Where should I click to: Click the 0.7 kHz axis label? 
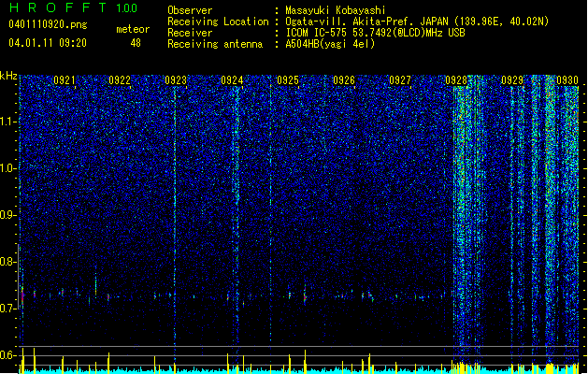click(8, 309)
